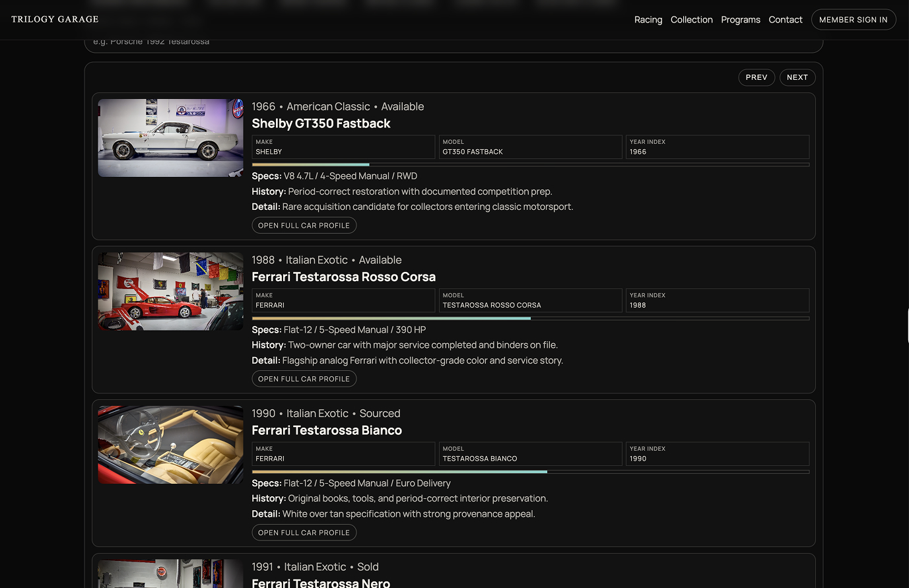Click the NEXT pagination button
The height and width of the screenshot is (588, 909).
797,77
